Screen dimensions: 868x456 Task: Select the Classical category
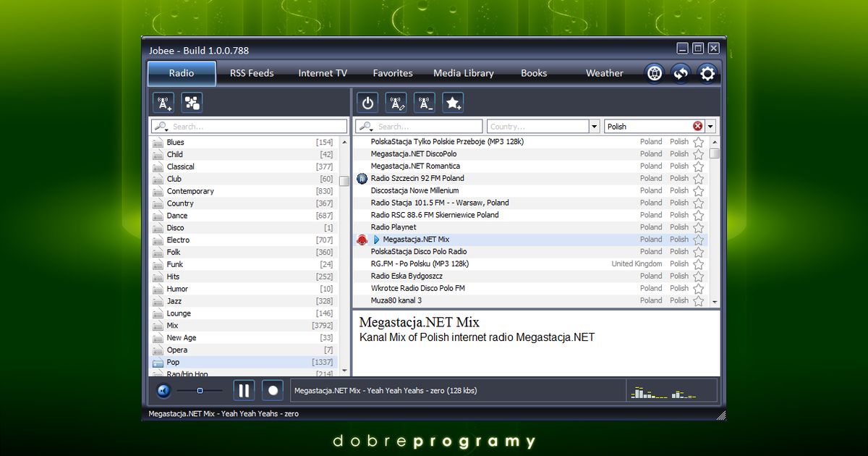(243, 166)
